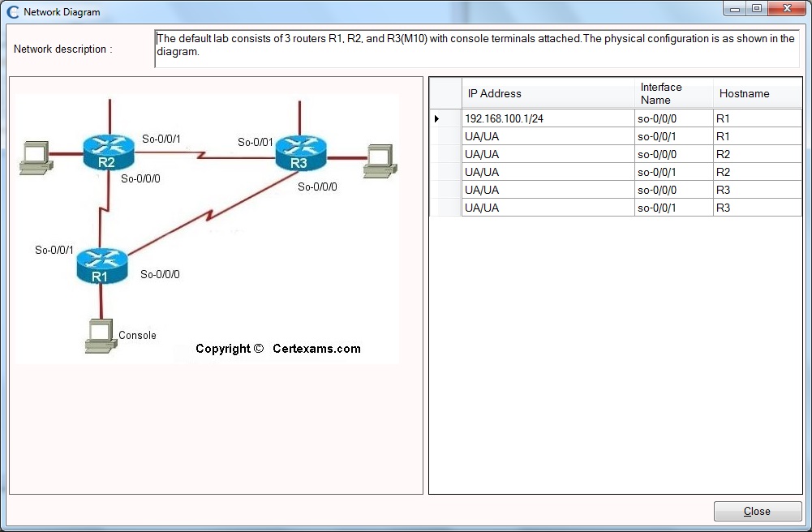Minimize the Network Diagram window
The image size is (812, 532).
coord(734,8)
